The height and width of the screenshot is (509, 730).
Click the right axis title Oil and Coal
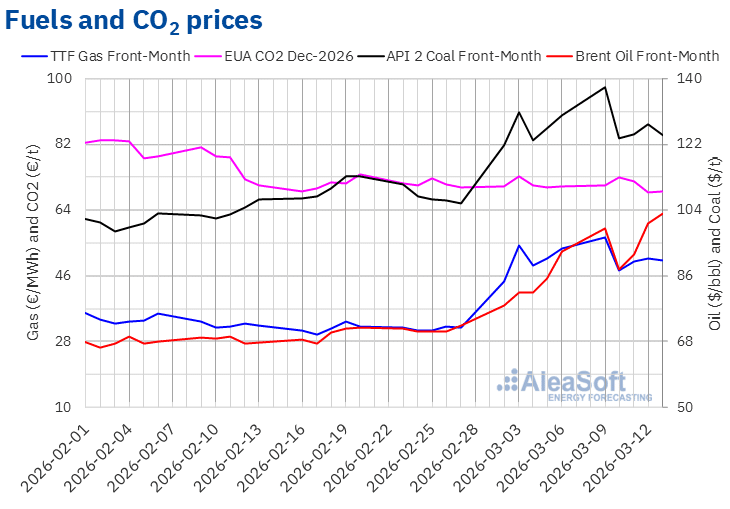tap(714, 243)
